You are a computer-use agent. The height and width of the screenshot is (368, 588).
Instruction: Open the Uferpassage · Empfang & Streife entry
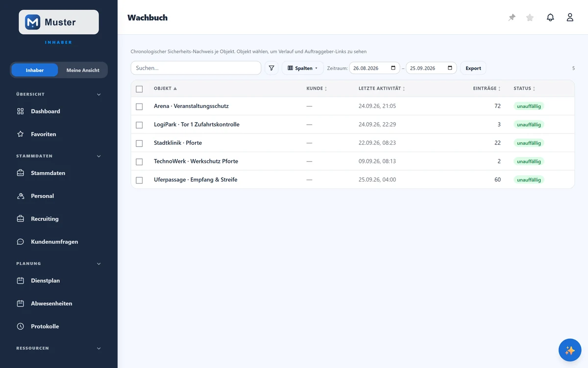tap(196, 180)
